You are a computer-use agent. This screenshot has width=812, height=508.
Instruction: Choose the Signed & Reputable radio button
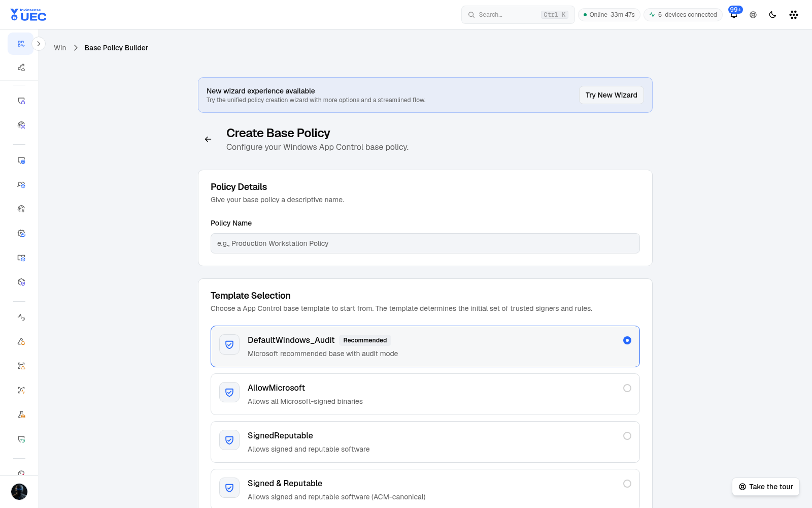(x=627, y=484)
